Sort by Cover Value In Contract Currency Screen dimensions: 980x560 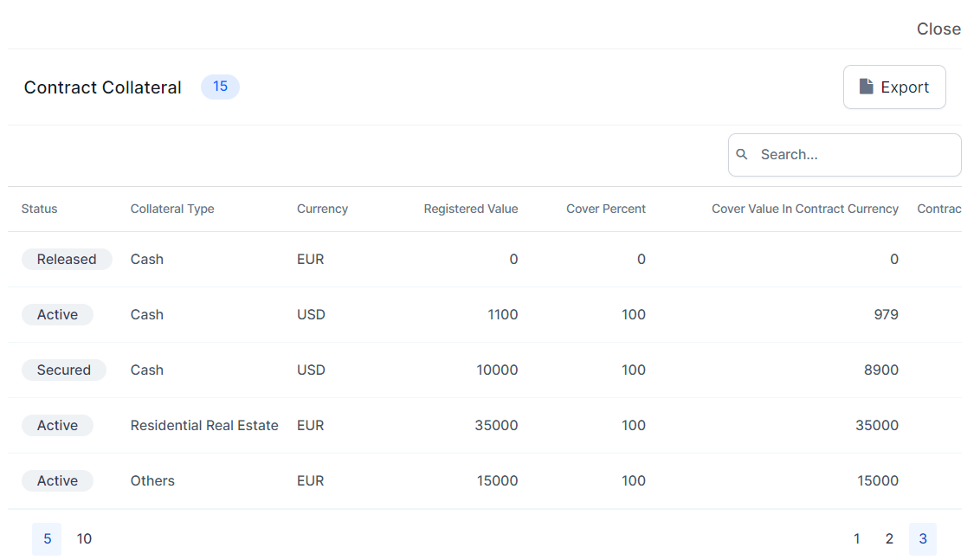coord(804,209)
